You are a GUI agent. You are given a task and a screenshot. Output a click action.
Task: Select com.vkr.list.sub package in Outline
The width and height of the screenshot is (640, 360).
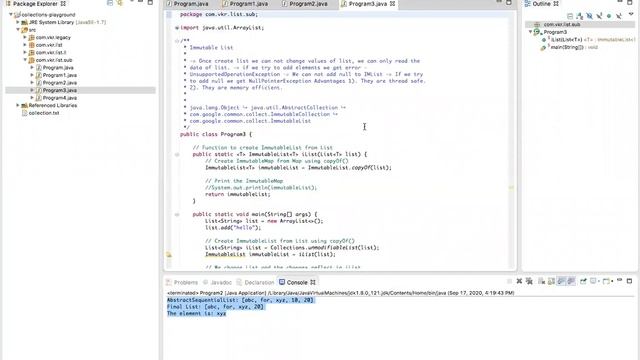pos(562,24)
